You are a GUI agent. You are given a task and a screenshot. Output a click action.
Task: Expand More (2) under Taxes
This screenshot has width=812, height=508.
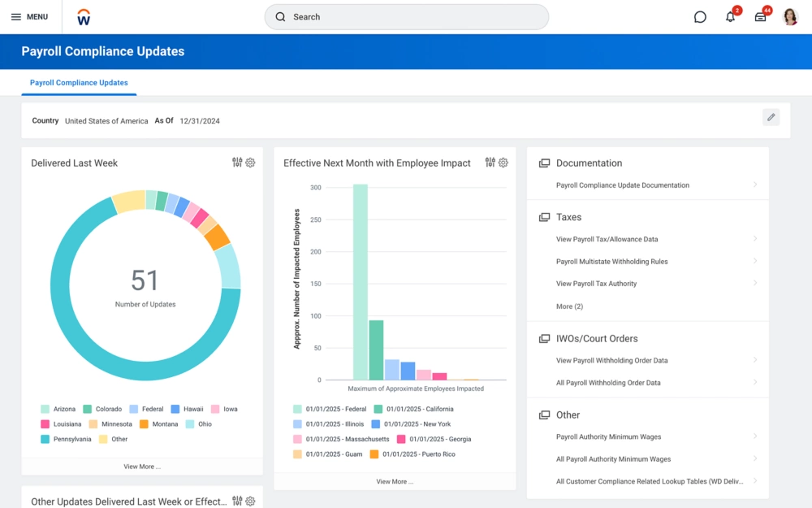(569, 306)
